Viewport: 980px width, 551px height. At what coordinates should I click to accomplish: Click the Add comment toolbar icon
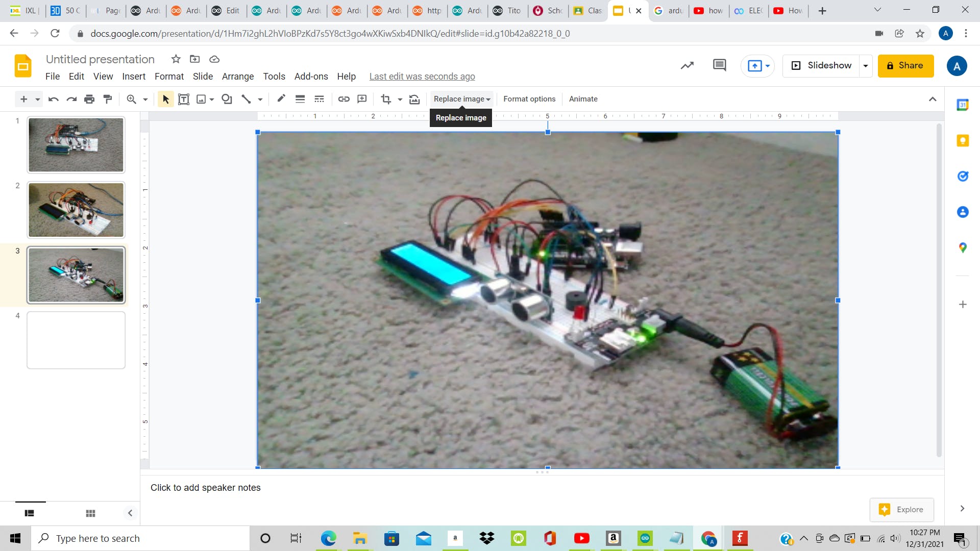(362, 99)
